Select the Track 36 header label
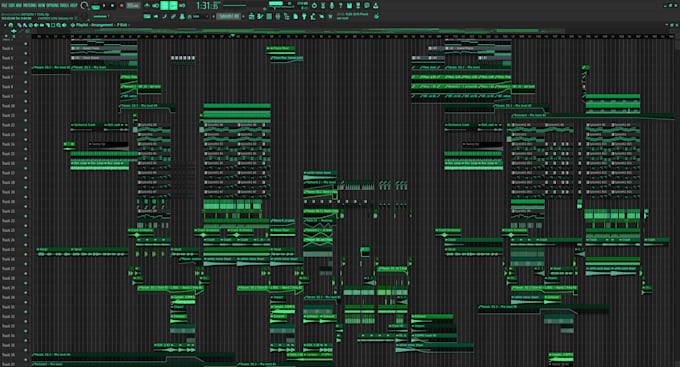The height and width of the screenshot is (367, 680). [x=8, y=354]
